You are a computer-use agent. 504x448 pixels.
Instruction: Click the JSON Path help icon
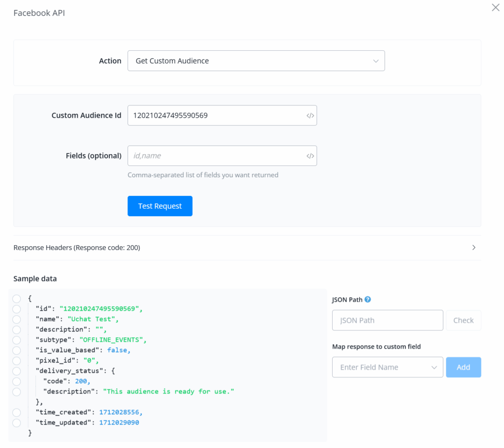[368, 299]
